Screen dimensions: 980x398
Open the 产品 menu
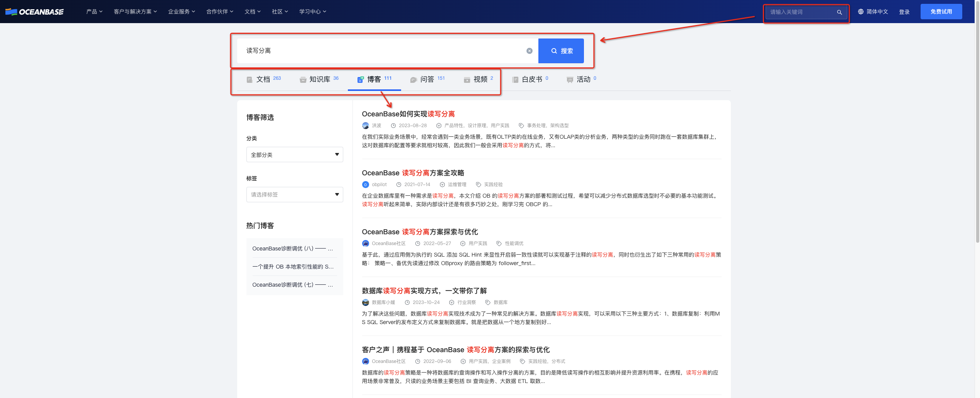94,12
